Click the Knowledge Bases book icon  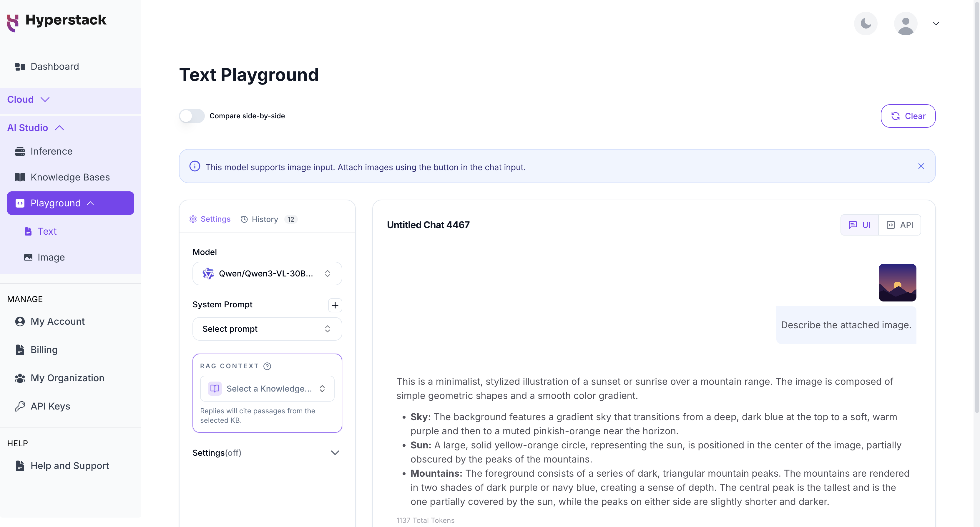pyautogui.click(x=20, y=177)
